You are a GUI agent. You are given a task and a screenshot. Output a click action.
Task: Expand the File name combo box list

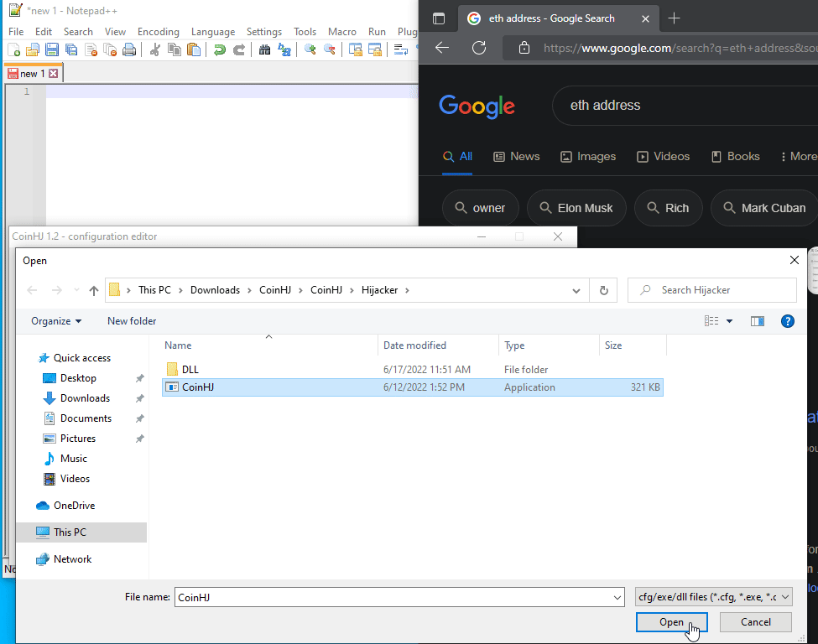pos(617,598)
